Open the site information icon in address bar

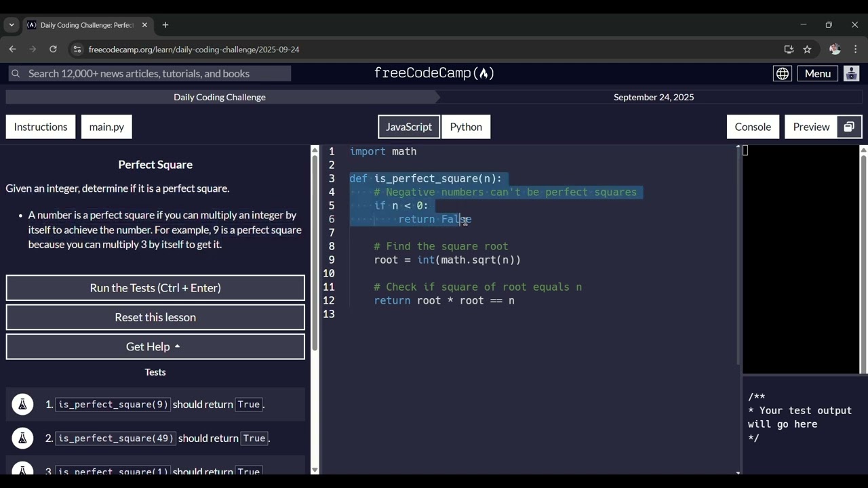[x=77, y=49]
